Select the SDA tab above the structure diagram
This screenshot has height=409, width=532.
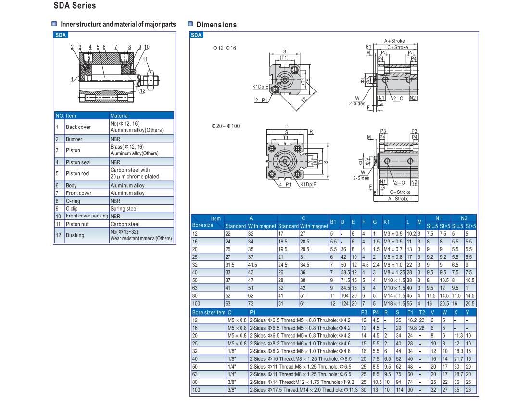[60, 35]
